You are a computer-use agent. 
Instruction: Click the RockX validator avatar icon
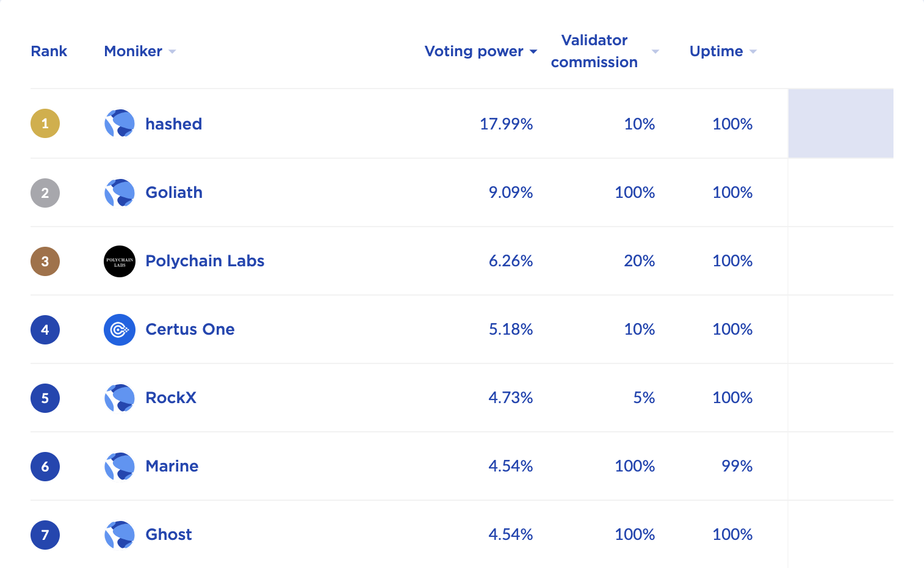click(x=120, y=398)
